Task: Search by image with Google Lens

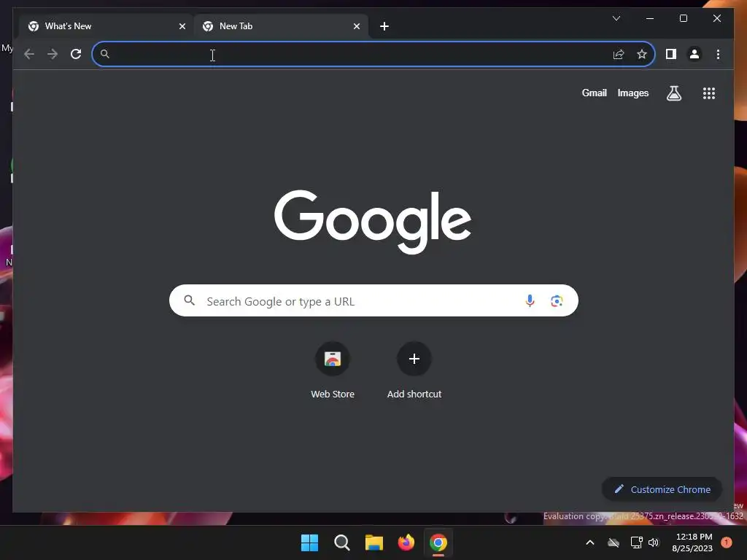Action: [557, 301]
